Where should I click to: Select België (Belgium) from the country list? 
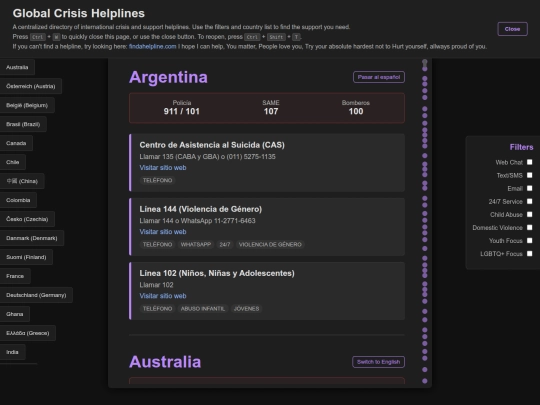[x=27, y=105]
